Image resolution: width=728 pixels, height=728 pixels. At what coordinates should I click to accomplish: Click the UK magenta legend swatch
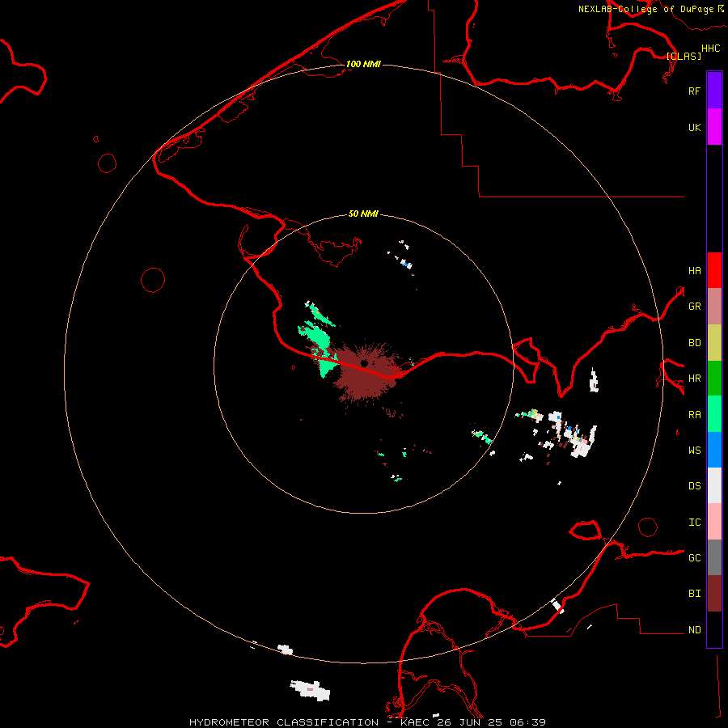(x=714, y=127)
